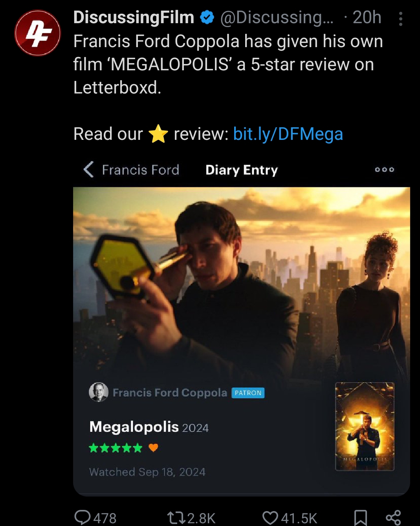
Task: Open the tweet's three-dot options menu
Action: click(400, 19)
